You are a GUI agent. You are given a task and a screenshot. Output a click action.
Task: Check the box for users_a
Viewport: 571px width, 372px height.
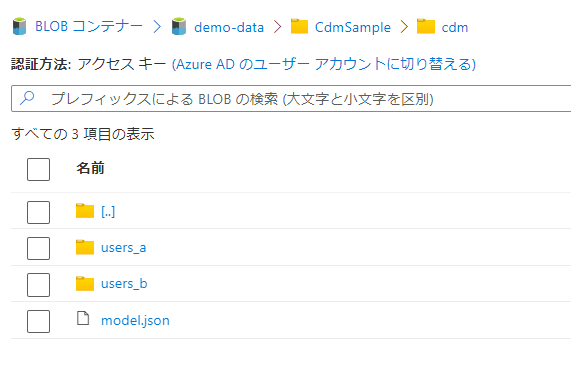pyautogui.click(x=38, y=248)
